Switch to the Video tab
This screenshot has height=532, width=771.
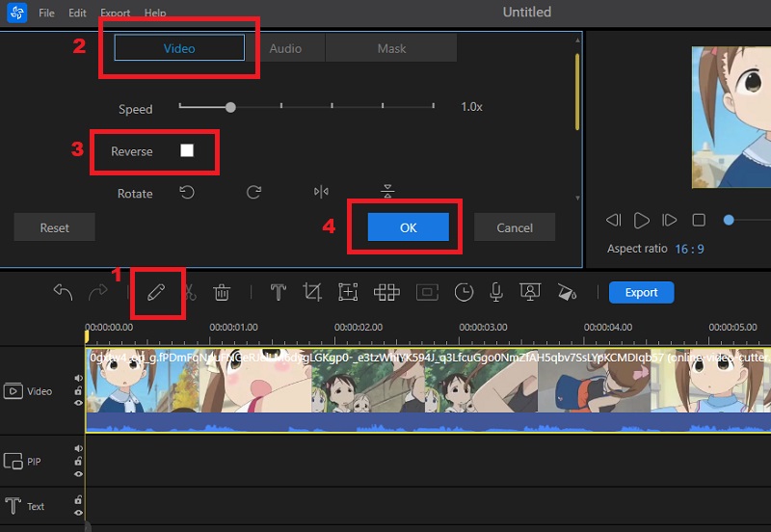click(179, 48)
